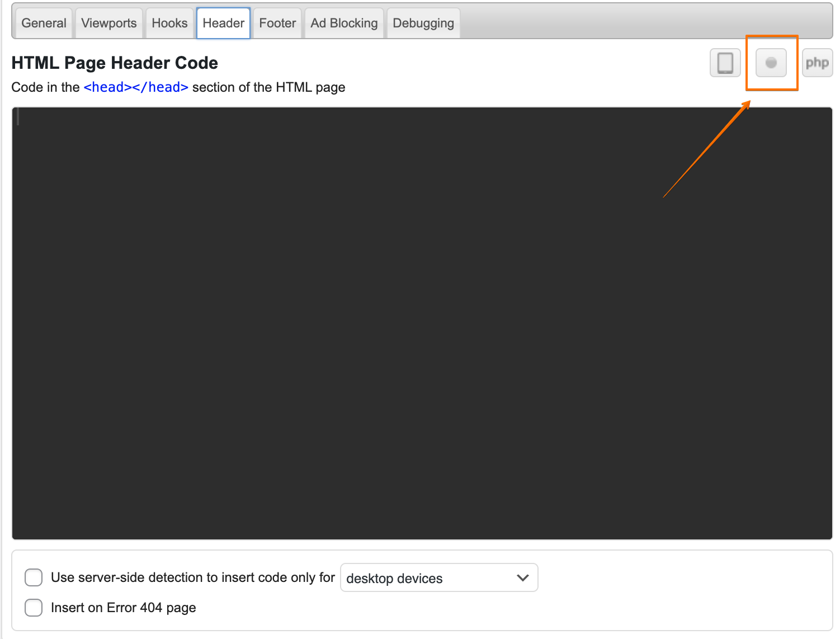The height and width of the screenshot is (639, 840).
Task: Toggle the highlighted enable-header circle button
Action: (771, 63)
